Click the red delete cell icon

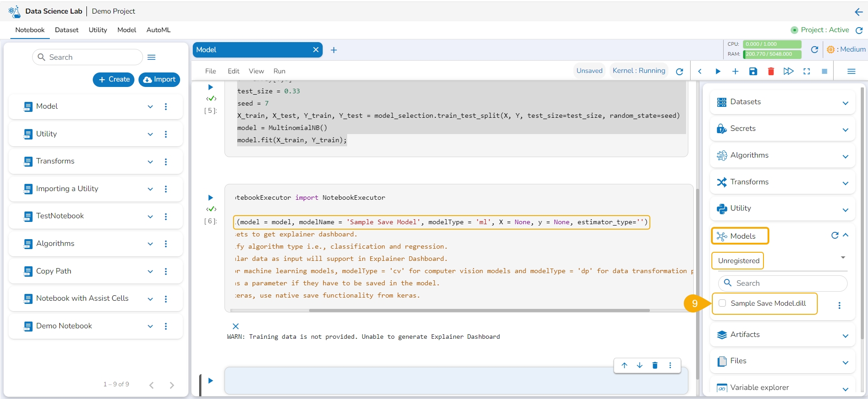pyautogui.click(x=771, y=72)
